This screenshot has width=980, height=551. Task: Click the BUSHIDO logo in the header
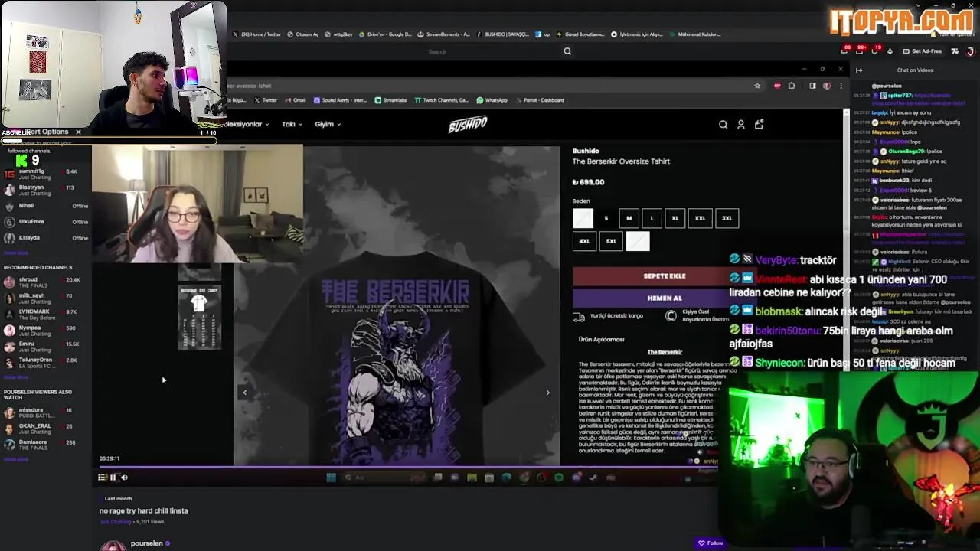pos(468,125)
